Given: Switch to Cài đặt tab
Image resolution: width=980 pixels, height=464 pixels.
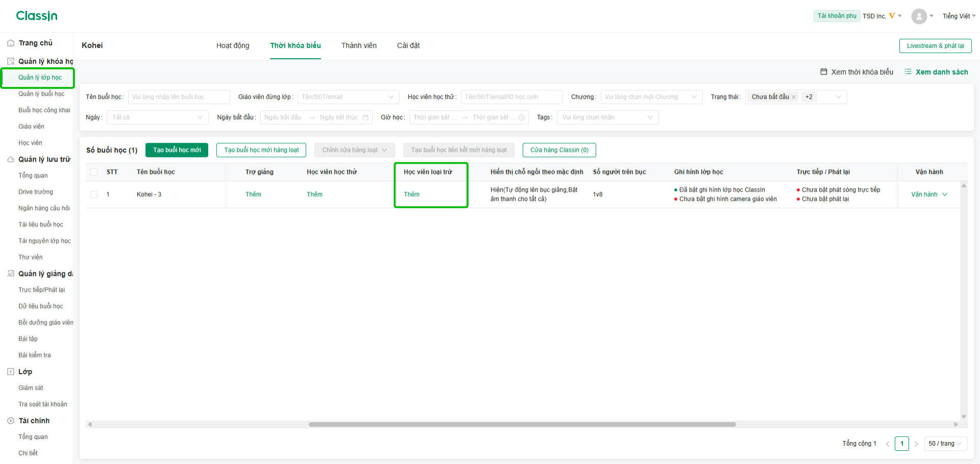Looking at the screenshot, I should point(408,45).
